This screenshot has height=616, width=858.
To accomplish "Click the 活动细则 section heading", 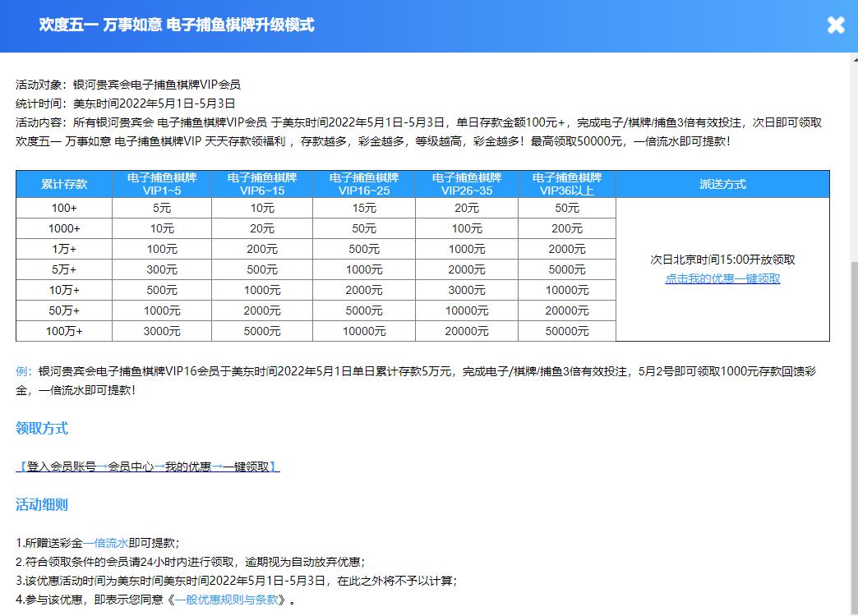I will click(x=42, y=504).
